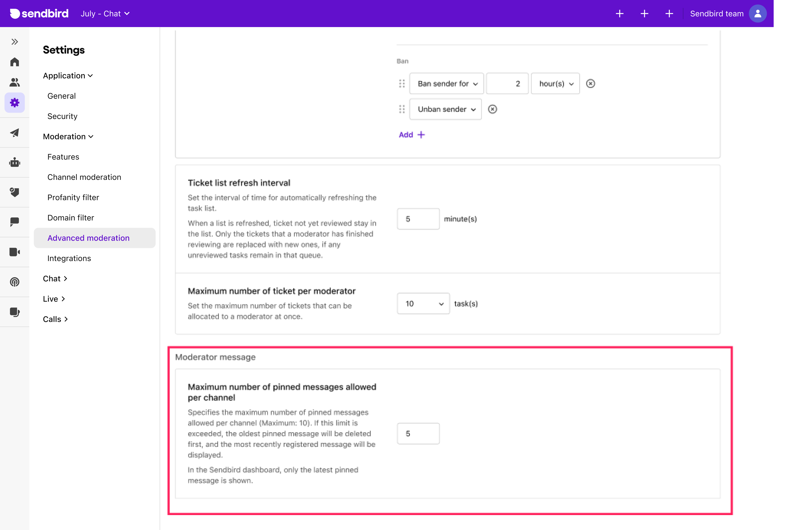Open the Home icon in sidebar
The image size is (812, 530).
pyautogui.click(x=15, y=62)
